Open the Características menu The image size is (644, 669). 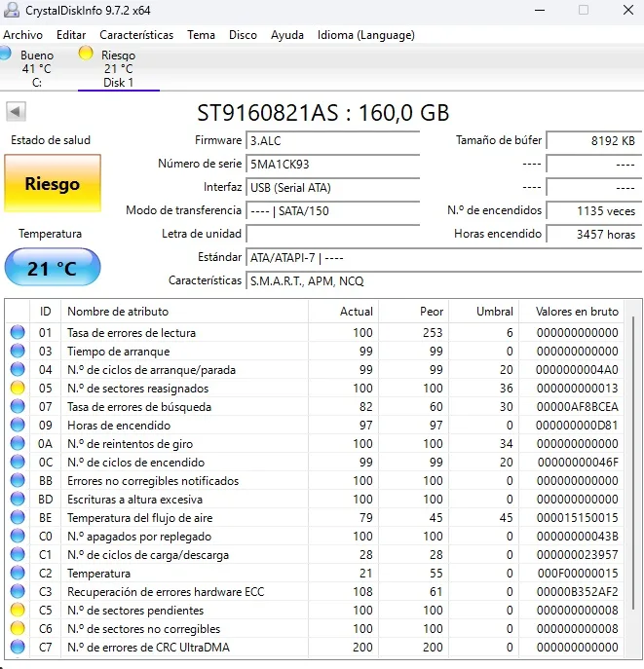[136, 35]
